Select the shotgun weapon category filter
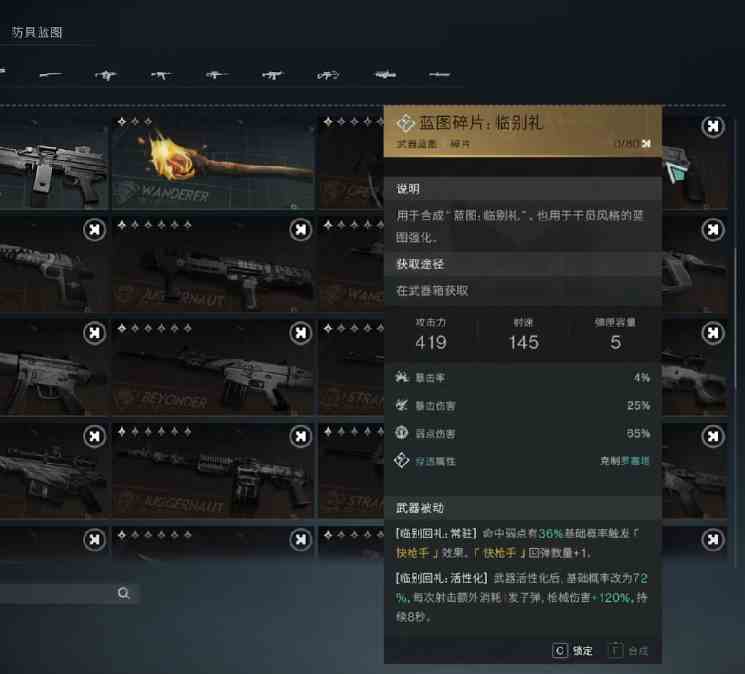 click(x=50, y=75)
